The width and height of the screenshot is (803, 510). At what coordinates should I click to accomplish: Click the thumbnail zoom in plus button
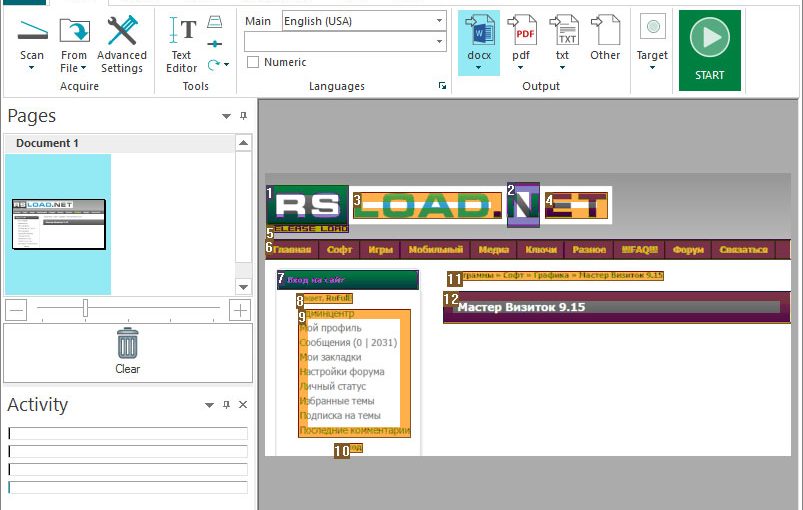pos(240,310)
